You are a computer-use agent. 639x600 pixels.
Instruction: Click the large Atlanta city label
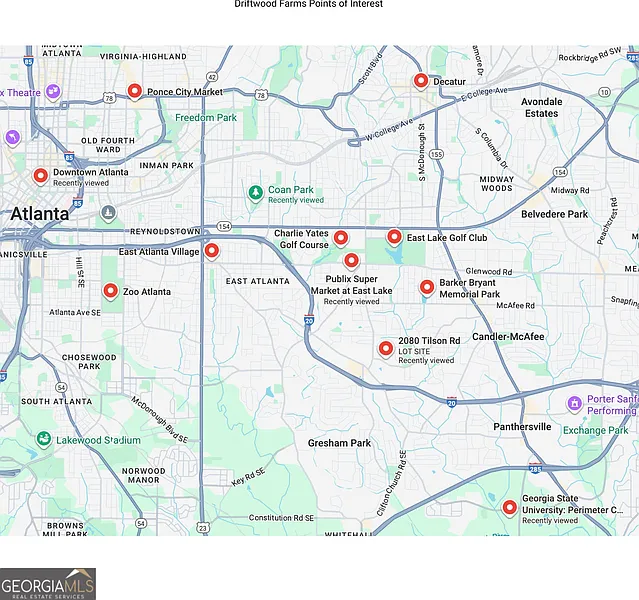point(40,213)
